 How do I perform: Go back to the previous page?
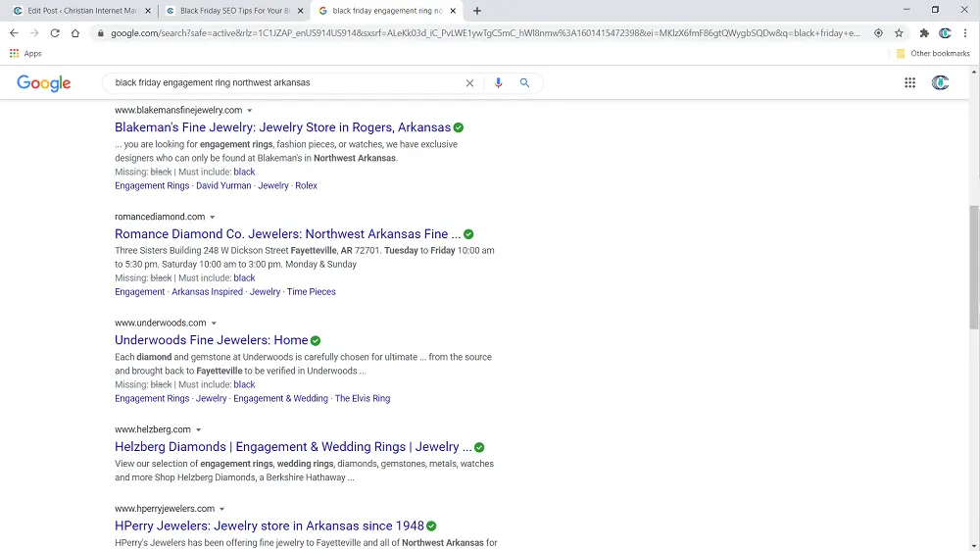coord(14,33)
